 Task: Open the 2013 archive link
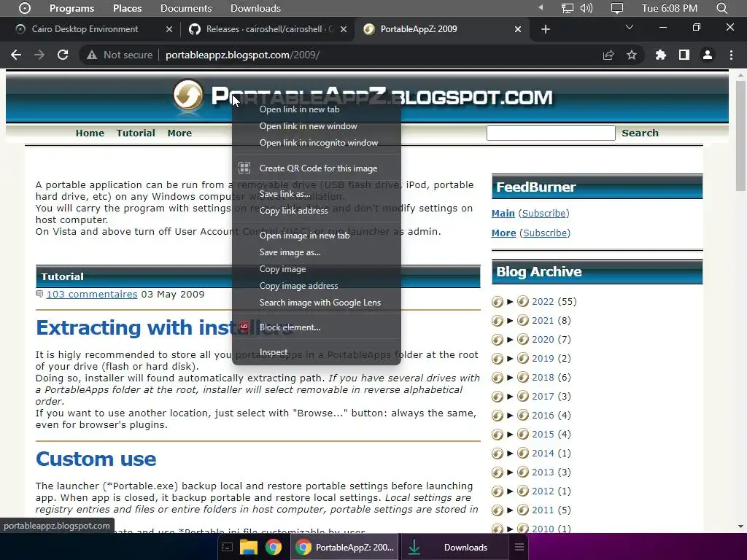pyautogui.click(x=543, y=472)
